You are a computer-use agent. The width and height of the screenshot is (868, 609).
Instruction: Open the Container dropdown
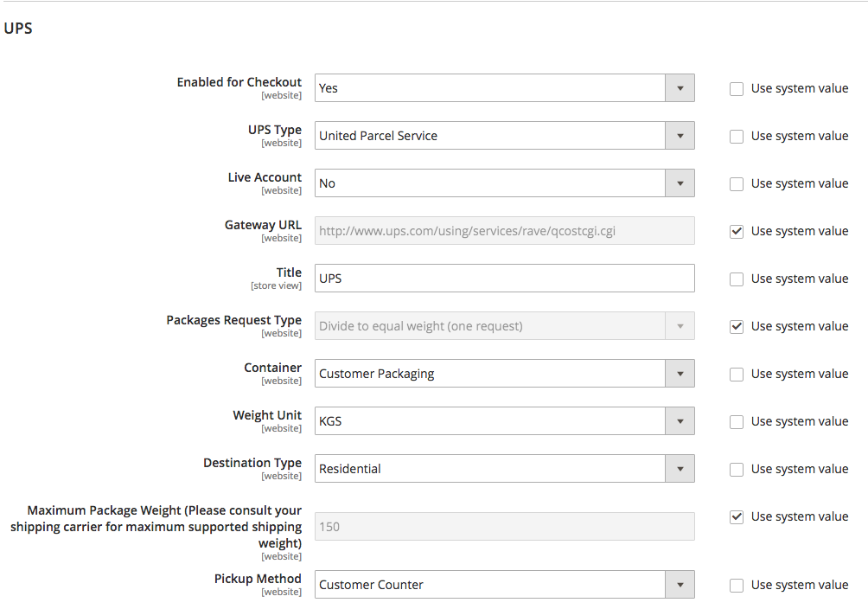tap(680, 373)
